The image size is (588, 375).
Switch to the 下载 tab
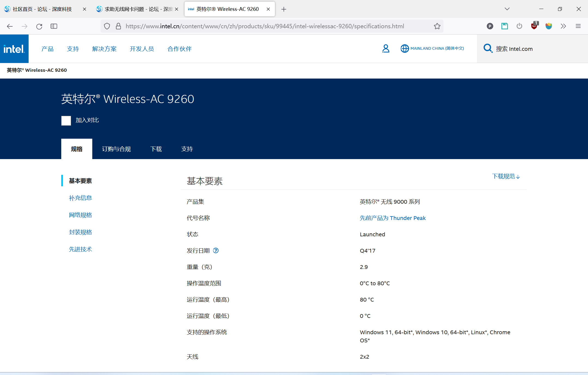(x=156, y=149)
